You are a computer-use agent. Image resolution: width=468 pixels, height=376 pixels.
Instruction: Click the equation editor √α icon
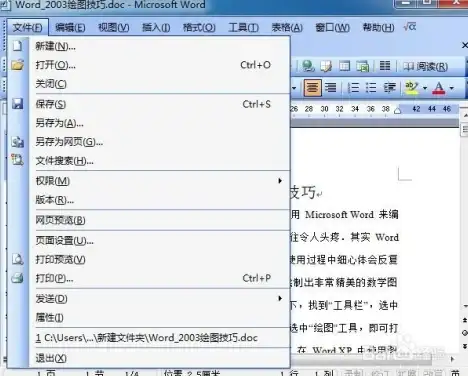click(x=410, y=27)
